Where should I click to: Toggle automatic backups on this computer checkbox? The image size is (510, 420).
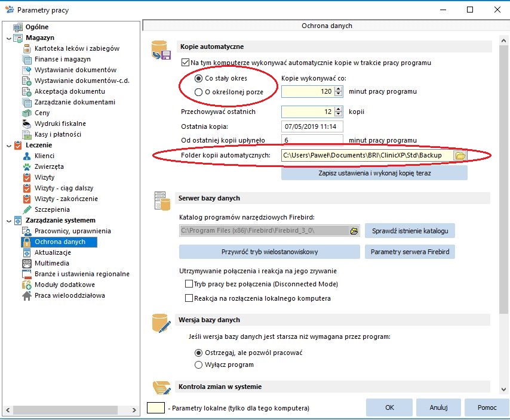pos(185,63)
